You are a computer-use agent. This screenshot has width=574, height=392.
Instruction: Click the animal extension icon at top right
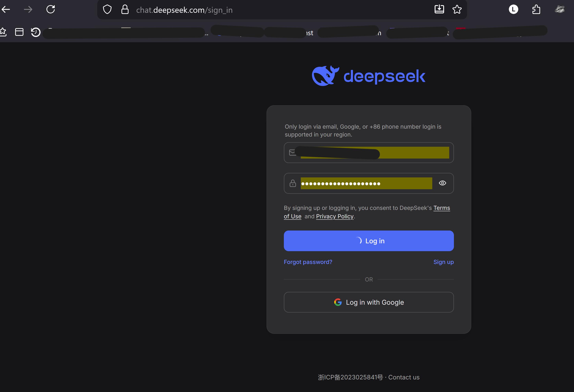(x=559, y=10)
